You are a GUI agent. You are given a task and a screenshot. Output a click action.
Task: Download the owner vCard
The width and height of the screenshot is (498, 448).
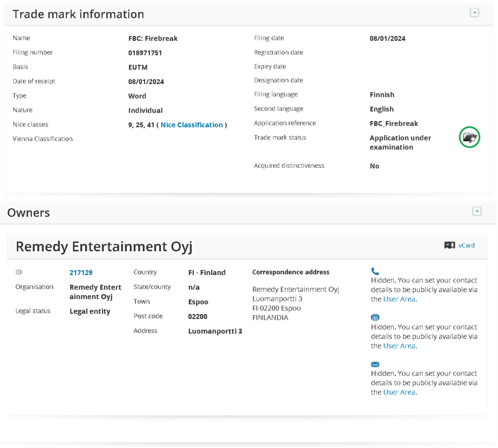click(x=466, y=245)
